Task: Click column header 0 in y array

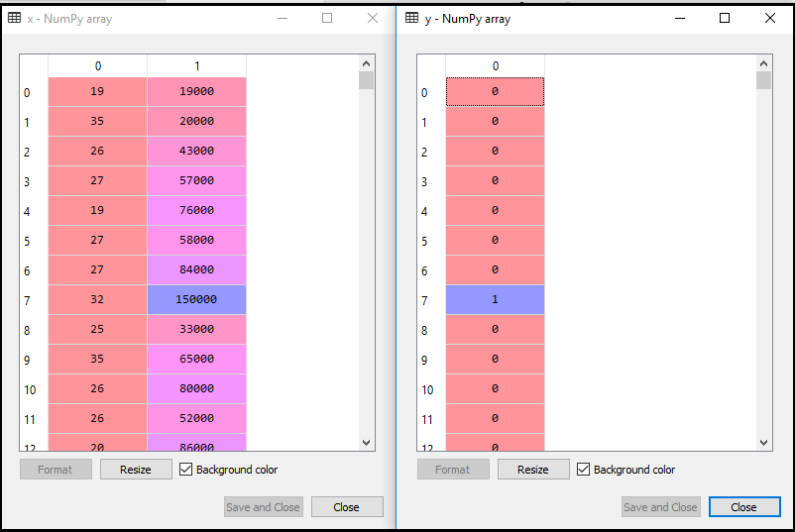Action: click(x=495, y=66)
